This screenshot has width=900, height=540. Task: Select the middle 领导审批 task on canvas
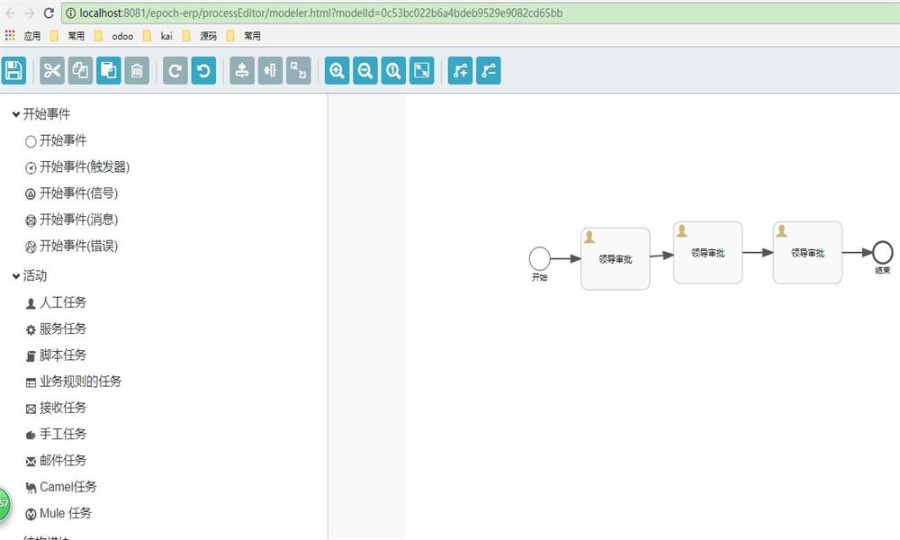coord(708,252)
